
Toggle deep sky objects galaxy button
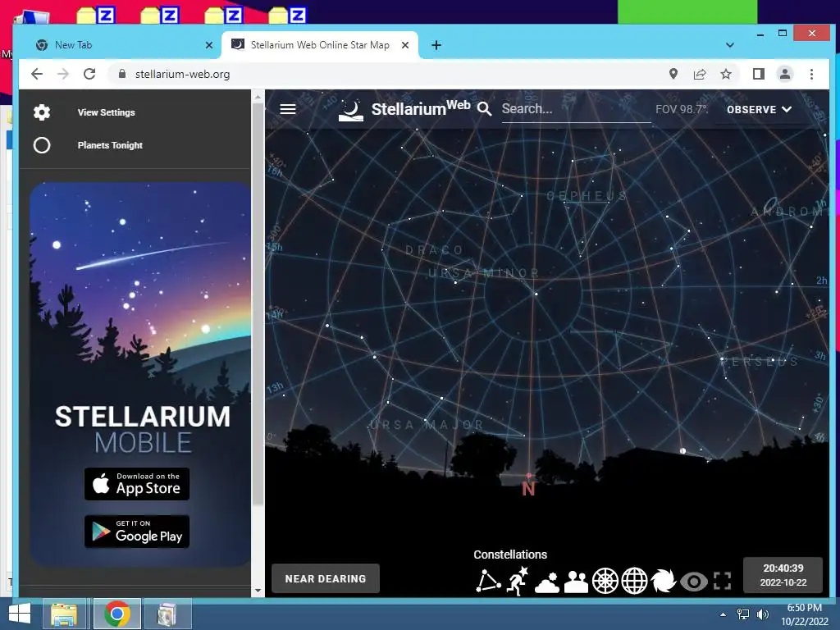coord(664,582)
